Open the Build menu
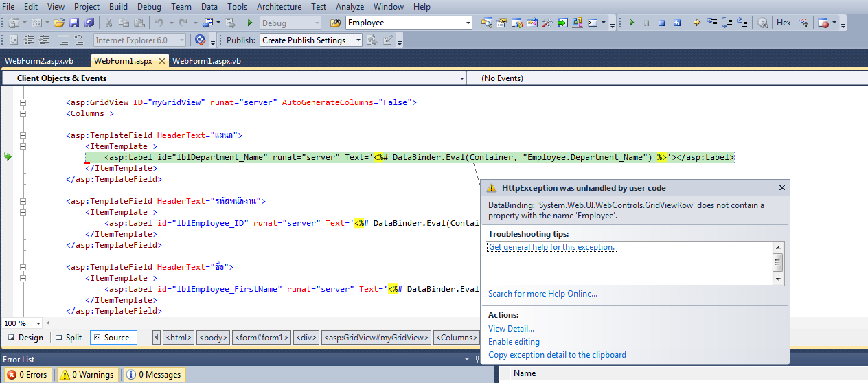868x383 pixels. (118, 7)
